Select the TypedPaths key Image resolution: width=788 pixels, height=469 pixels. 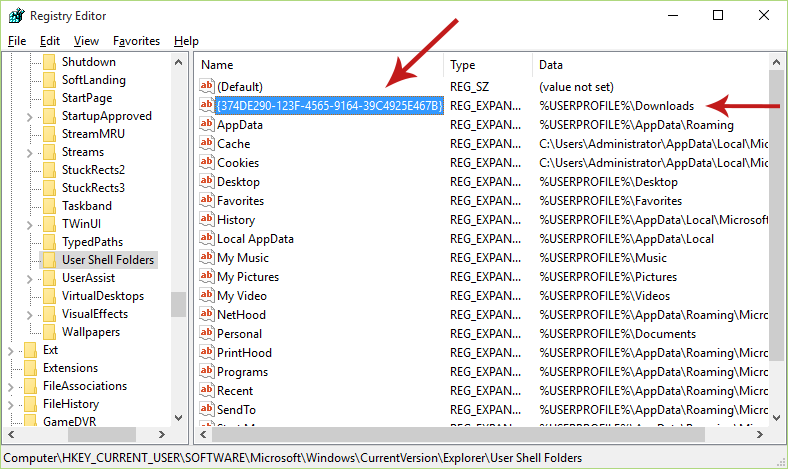click(x=92, y=242)
